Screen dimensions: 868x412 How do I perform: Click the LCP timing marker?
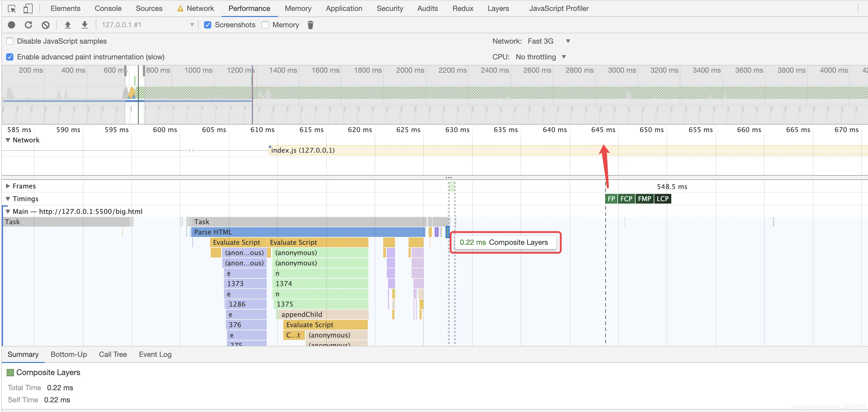click(x=663, y=199)
